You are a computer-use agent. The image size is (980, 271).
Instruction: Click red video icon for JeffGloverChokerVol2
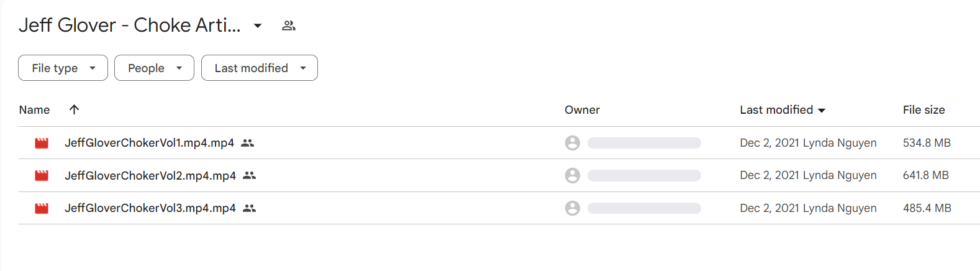click(x=42, y=175)
